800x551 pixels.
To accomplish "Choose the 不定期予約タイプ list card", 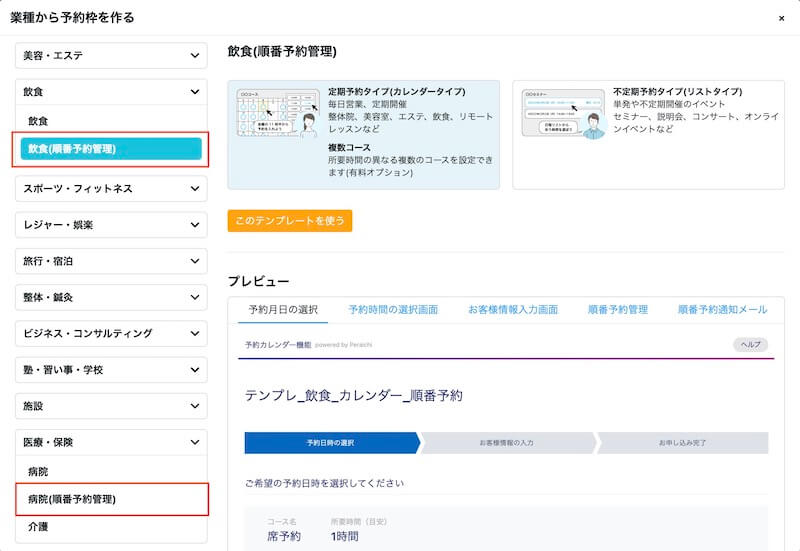I will click(648, 135).
